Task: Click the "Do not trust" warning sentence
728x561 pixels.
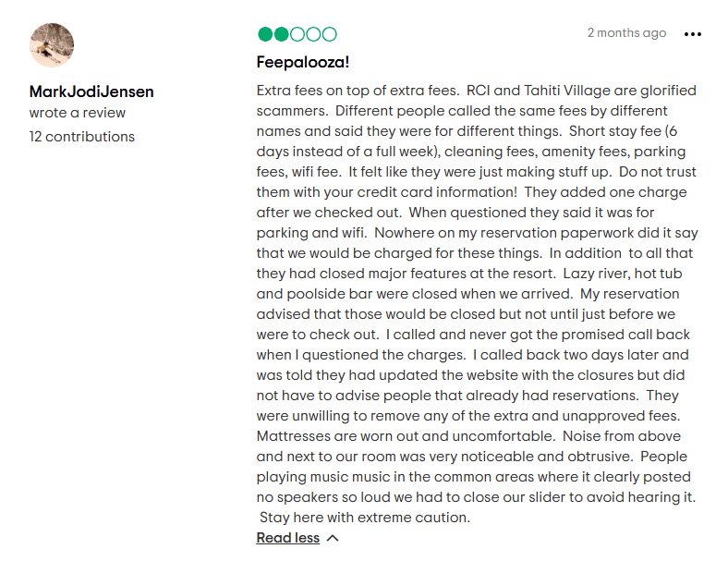Action: click(x=658, y=172)
